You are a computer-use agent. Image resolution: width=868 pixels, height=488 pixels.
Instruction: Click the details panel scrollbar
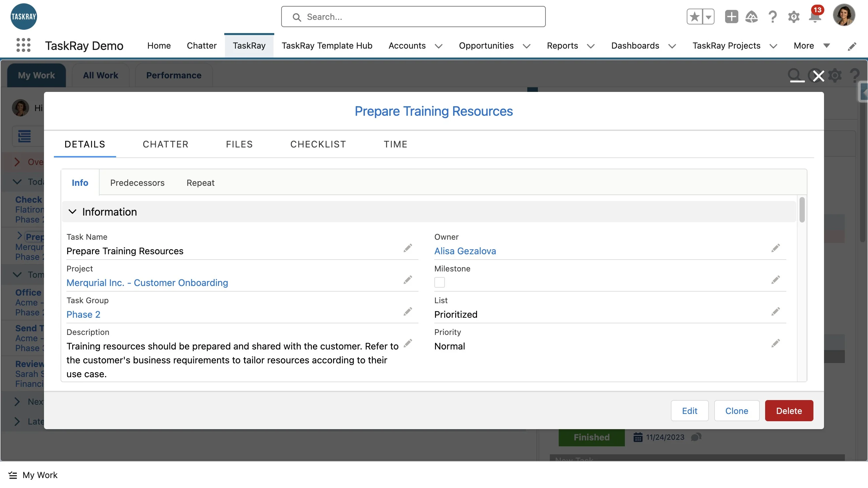(x=802, y=210)
